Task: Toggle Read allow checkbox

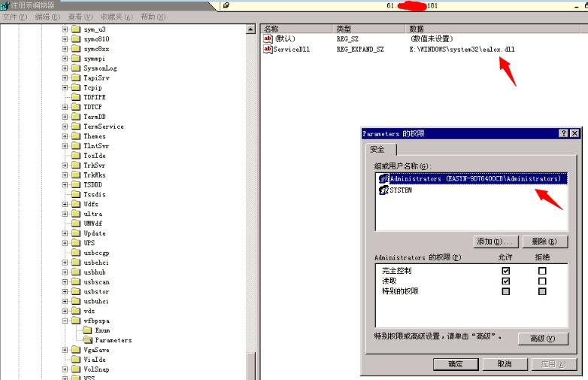Action: 505,281
